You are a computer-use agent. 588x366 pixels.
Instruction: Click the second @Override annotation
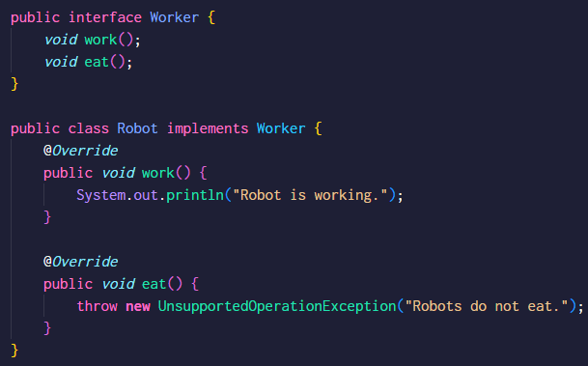click(81, 262)
